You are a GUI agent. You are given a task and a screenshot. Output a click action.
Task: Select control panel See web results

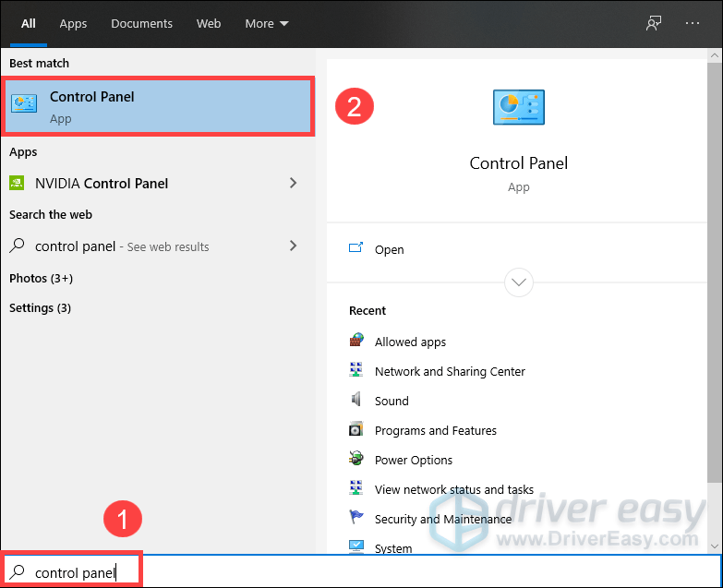158,246
